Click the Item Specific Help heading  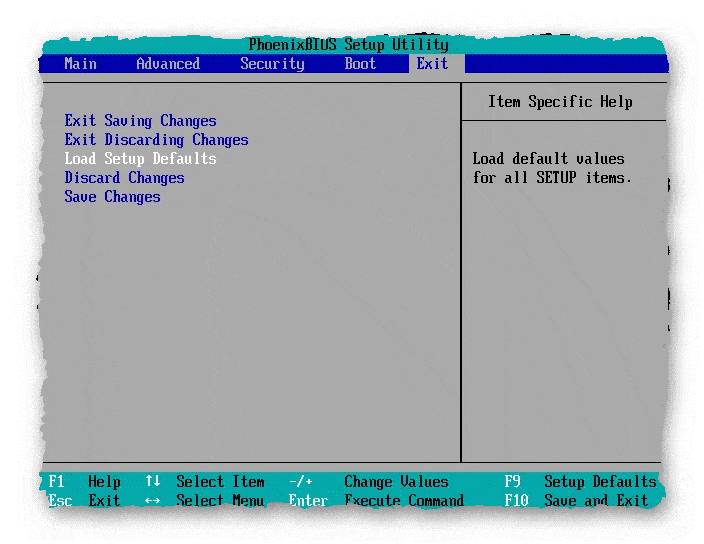point(560,102)
